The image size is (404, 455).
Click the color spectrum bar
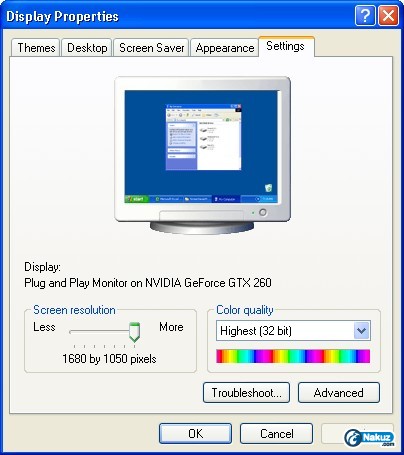click(293, 356)
